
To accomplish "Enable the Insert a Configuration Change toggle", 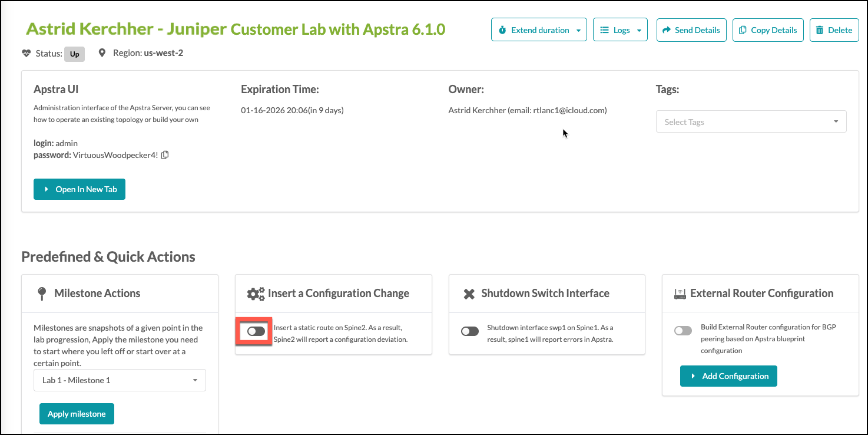I will click(254, 331).
